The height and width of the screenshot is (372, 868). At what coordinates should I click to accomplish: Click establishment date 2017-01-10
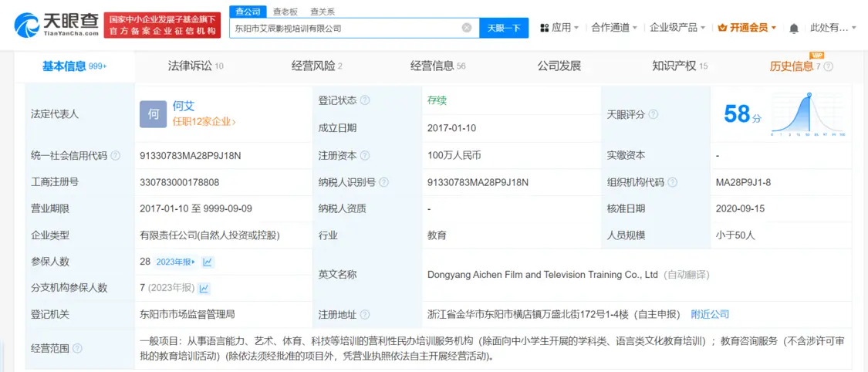click(x=451, y=128)
